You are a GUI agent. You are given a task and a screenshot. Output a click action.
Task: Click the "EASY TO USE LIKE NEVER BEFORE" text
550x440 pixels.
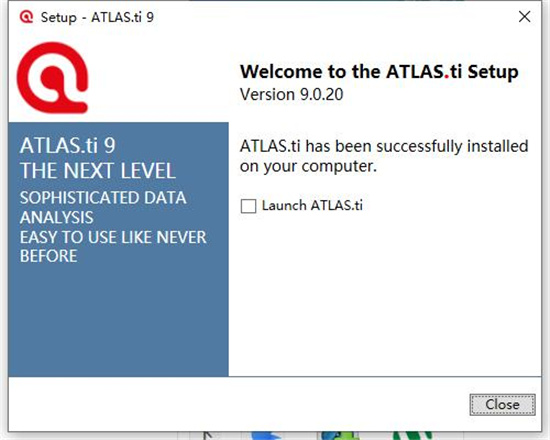[x=113, y=247]
